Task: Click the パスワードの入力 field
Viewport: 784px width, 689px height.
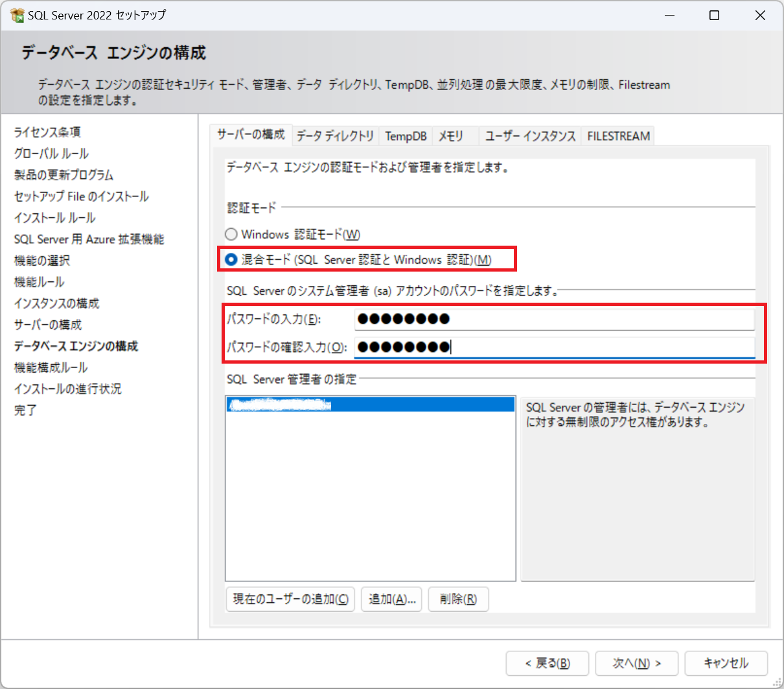Action: [554, 319]
